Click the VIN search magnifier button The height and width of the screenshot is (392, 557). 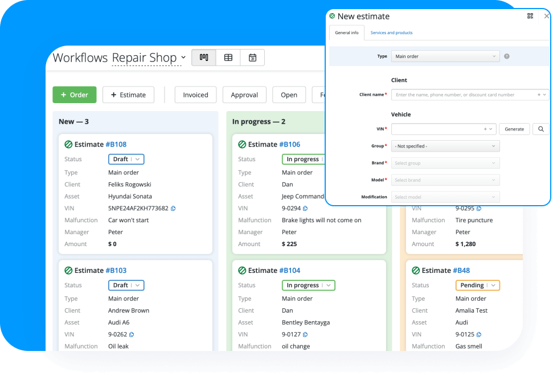pyautogui.click(x=541, y=129)
